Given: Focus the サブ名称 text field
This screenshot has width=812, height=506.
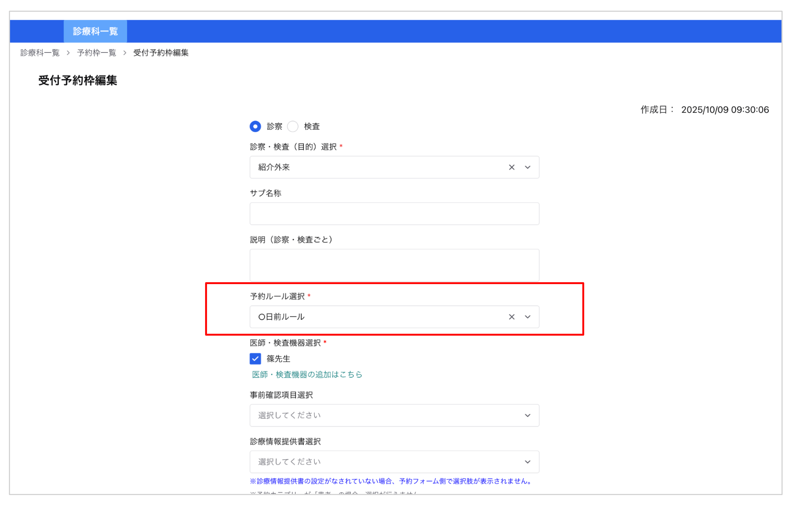Looking at the screenshot, I should click(x=394, y=214).
